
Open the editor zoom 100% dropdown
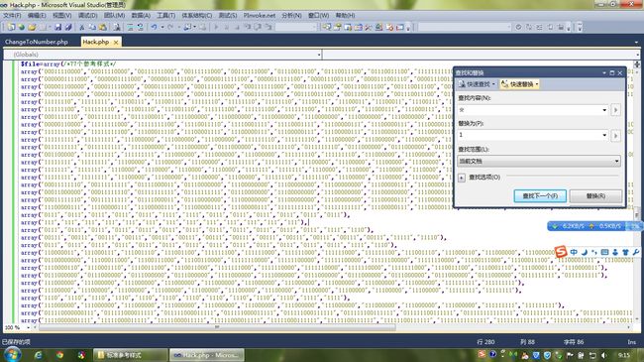coord(28,327)
